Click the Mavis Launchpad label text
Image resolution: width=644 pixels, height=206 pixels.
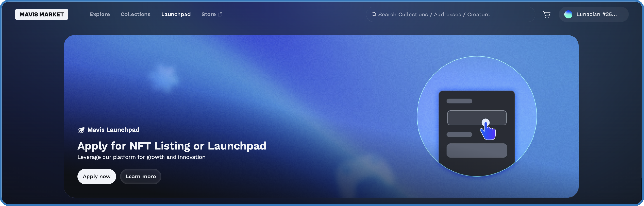pyautogui.click(x=113, y=130)
